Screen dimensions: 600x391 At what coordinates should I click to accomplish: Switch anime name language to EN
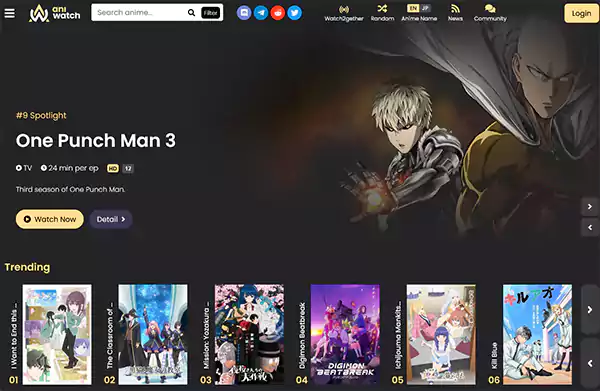pyautogui.click(x=413, y=8)
